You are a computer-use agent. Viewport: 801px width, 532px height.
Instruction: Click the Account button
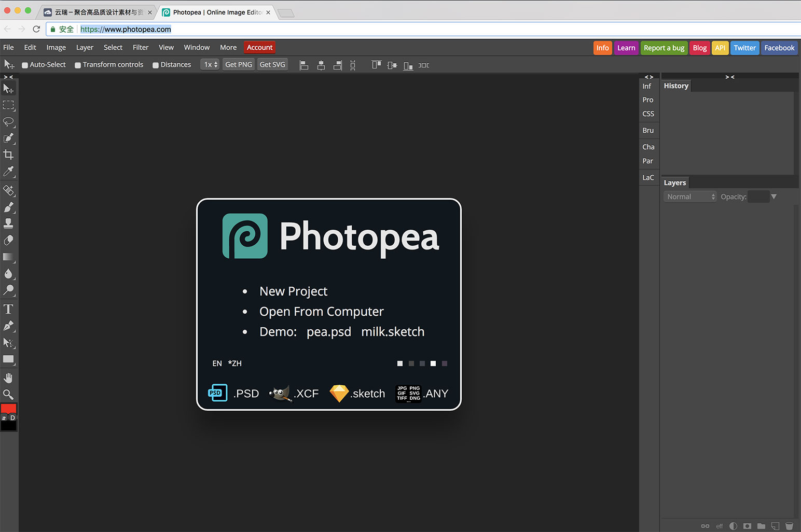(x=259, y=47)
